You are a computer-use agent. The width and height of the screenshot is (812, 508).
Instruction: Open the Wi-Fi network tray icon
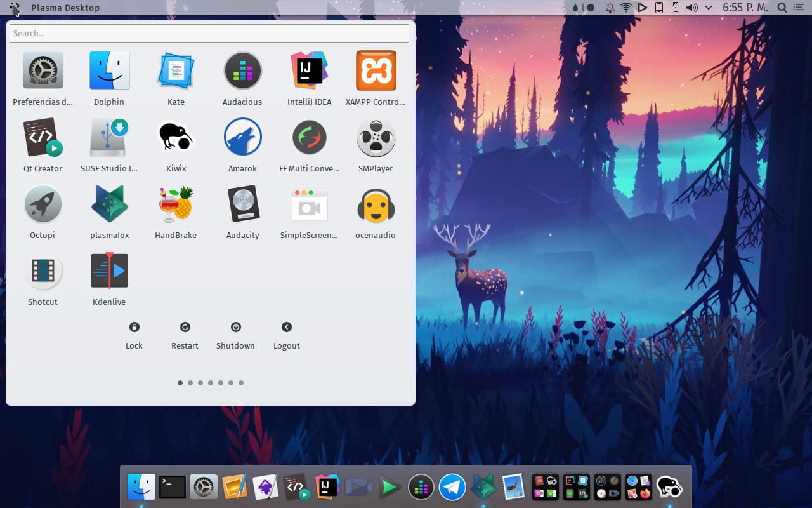pos(626,8)
